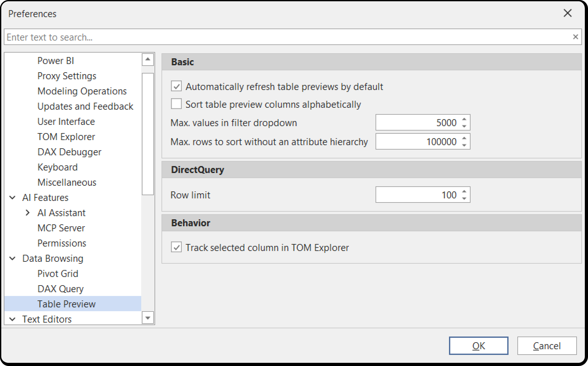
Task: Clear the search box with the x icon
Action: 575,37
